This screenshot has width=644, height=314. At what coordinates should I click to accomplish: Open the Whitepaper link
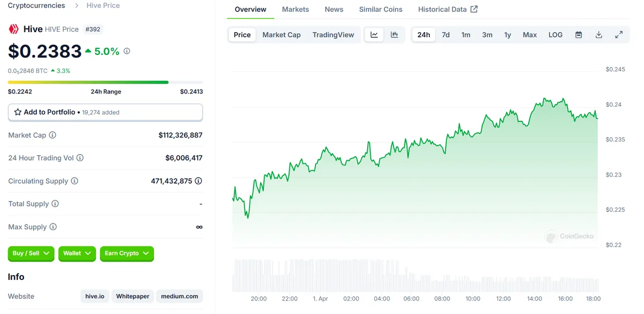[x=133, y=296]
